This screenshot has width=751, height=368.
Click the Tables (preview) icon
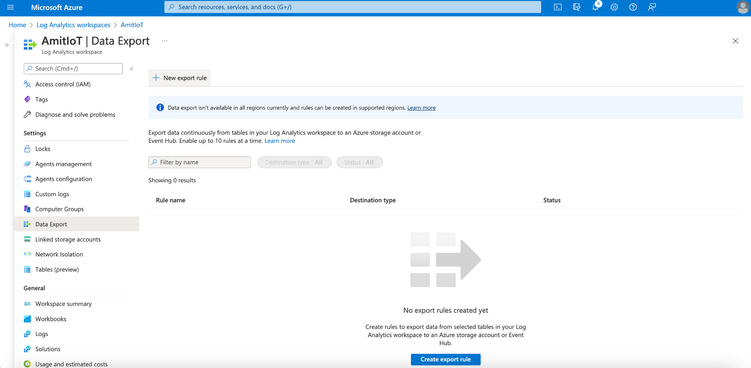27,269
